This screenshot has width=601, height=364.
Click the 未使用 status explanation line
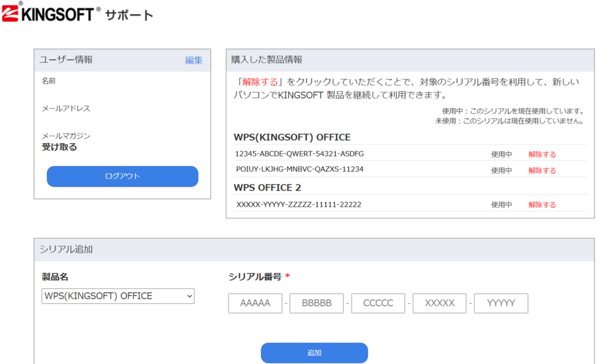[509, 121]
